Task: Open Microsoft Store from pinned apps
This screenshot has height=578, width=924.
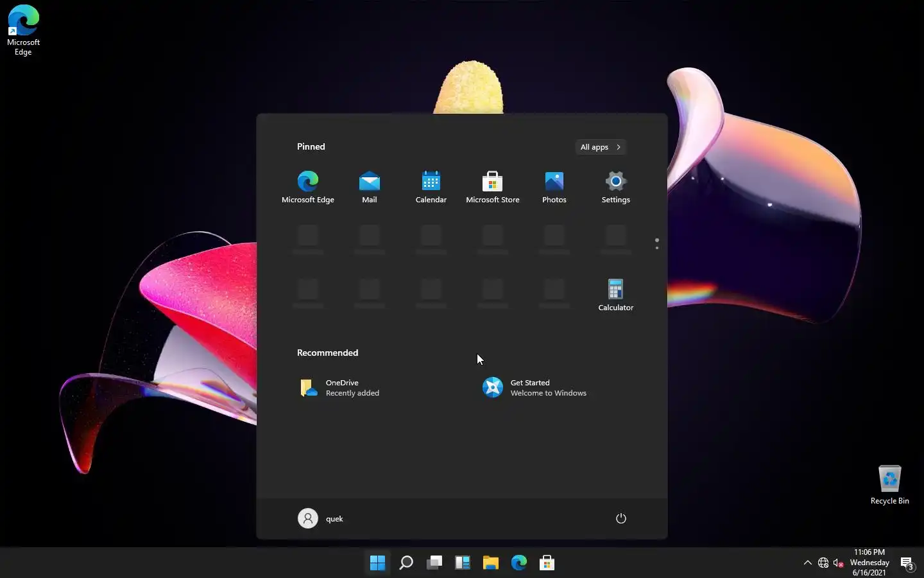Action: pos(493,187)
